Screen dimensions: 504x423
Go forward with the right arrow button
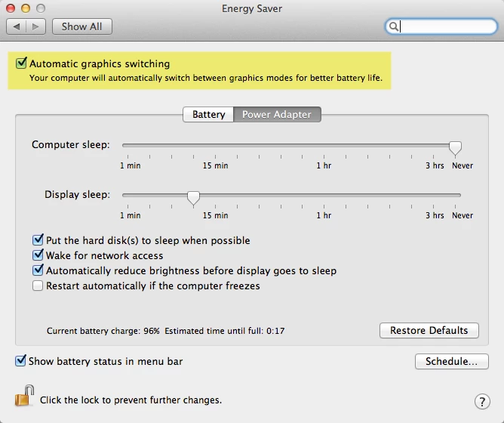click(x=35, y=26)
